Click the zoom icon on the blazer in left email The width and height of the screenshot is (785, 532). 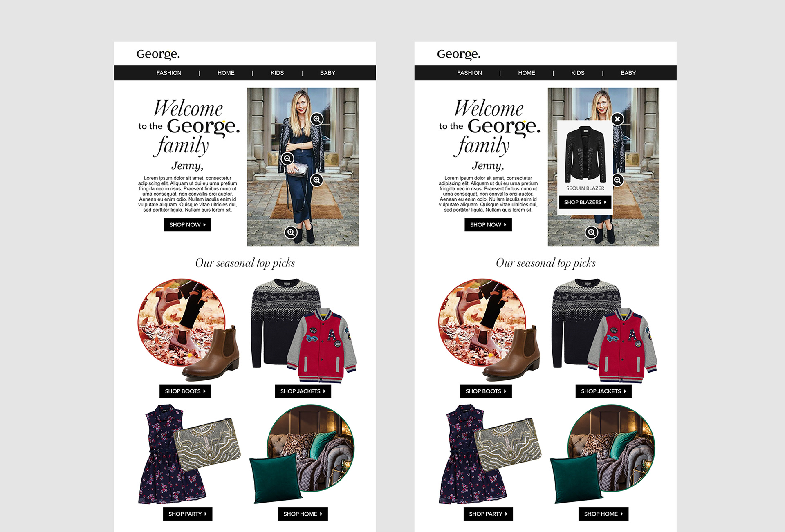coord(317,119)
